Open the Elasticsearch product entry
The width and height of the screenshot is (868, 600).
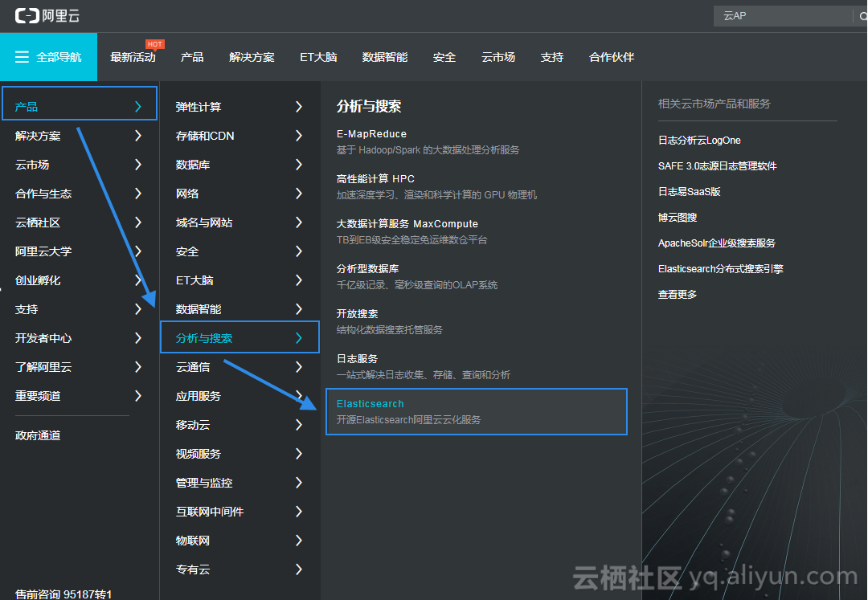(x=477, y=411)
